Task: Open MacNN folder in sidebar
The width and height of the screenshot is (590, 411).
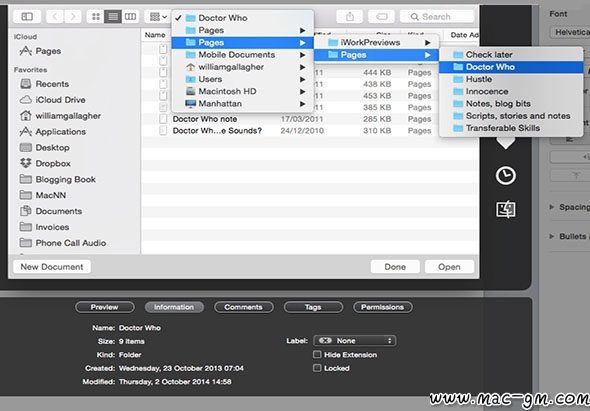Action: coord(43,195)
